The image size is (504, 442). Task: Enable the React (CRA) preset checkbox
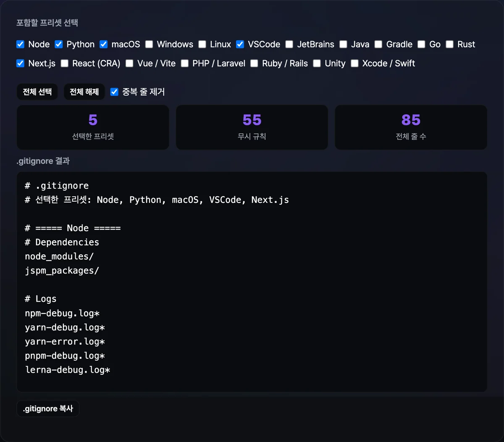click(64, 63)
